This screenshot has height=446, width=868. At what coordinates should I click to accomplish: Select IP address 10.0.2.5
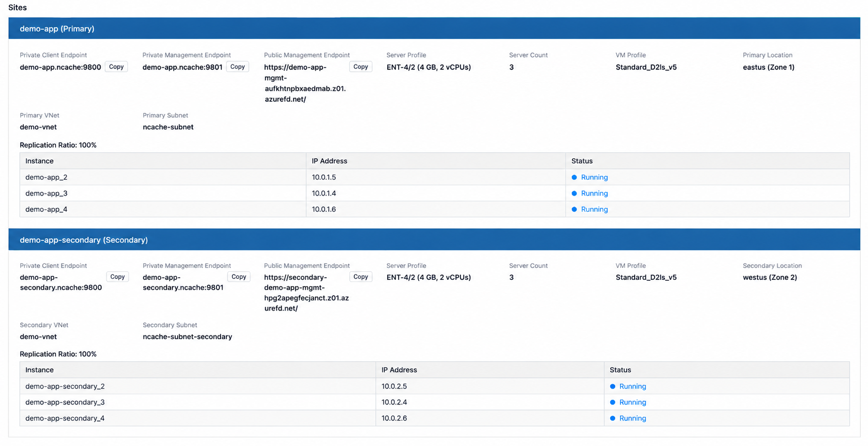(394, 386)
